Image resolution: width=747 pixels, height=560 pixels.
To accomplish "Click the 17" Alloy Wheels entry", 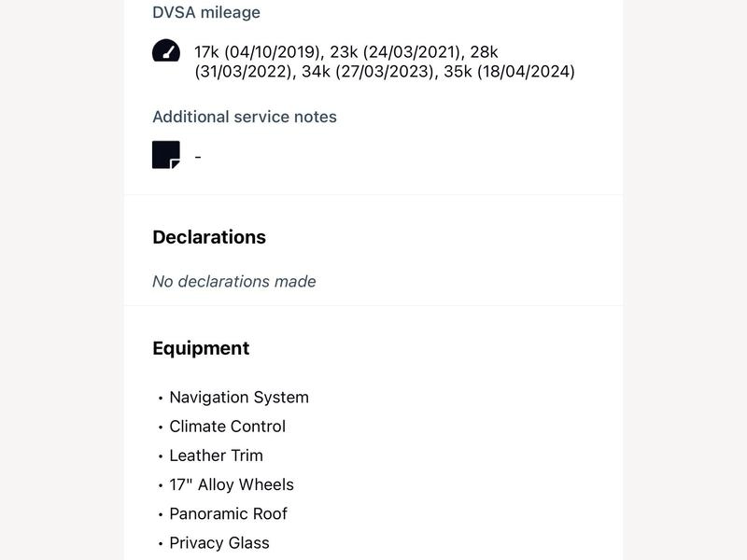I will 232,484.
